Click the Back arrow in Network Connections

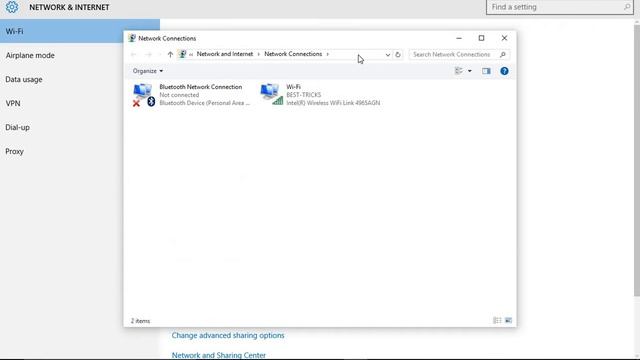click(133, 54)
